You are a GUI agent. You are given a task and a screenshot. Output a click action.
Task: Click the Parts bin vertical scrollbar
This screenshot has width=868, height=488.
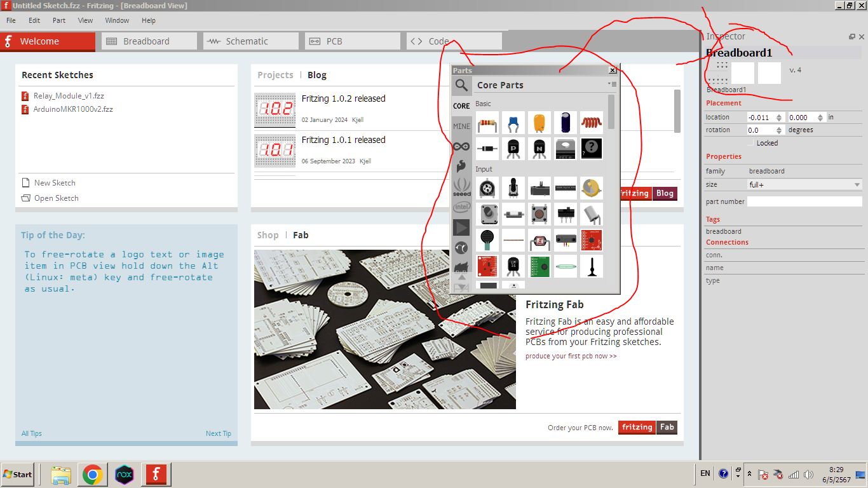pyautogui.click(x=611, y=111)
